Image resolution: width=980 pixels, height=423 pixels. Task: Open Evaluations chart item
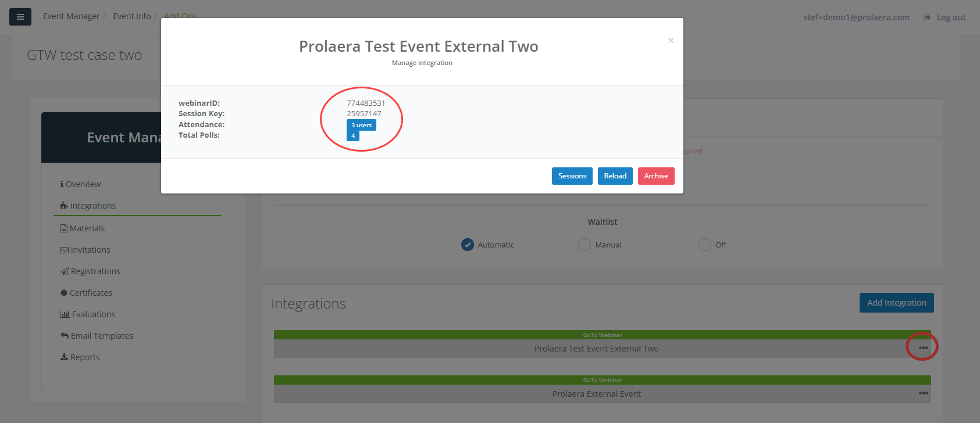(88, 314)
